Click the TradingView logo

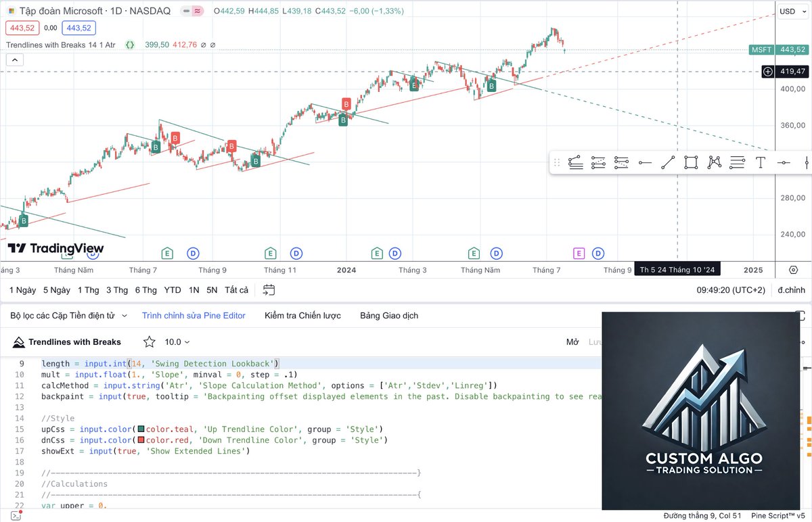(x=56, y=249)
